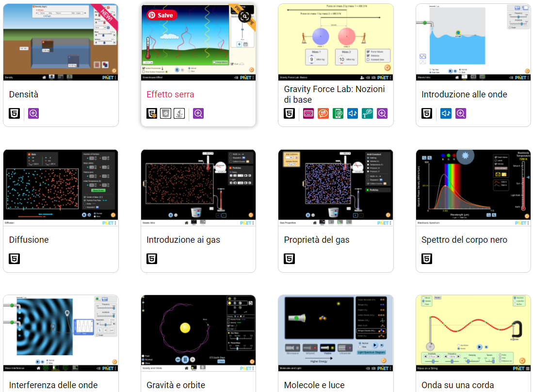Click the blue sound icon under Gravity Force Lab
Viewport: 533px width, 392px height.
click(x=353, y=113)
